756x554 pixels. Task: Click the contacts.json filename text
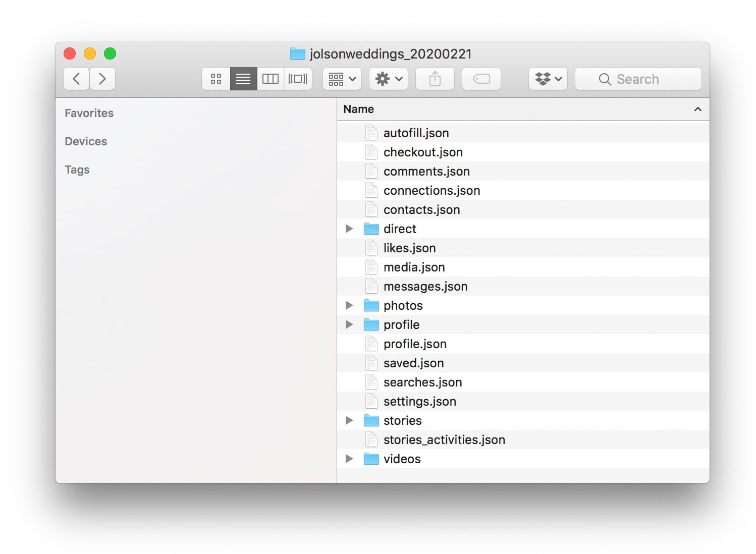coord(422,209)
